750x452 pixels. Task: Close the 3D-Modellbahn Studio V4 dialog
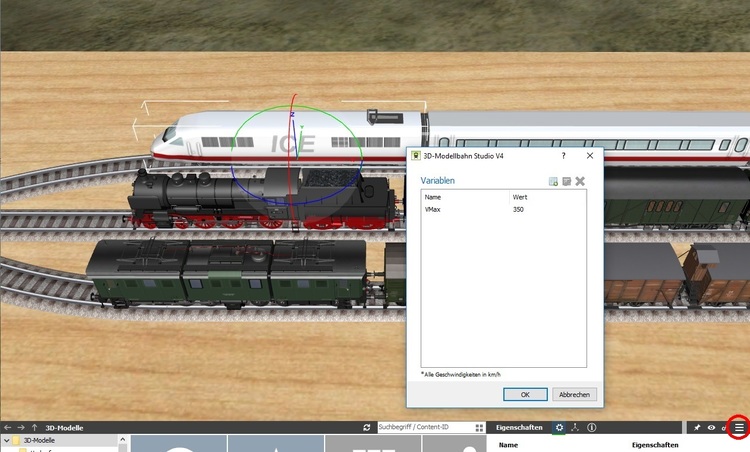[x=590, y=155]
